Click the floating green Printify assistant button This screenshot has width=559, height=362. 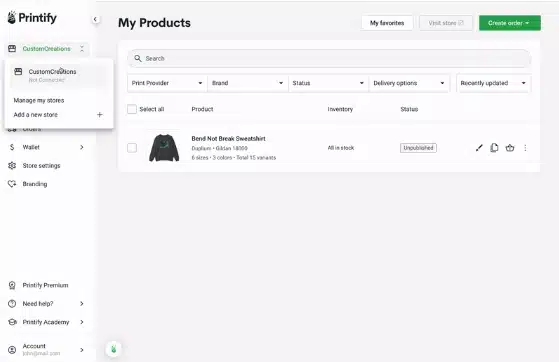coord(114,349)
